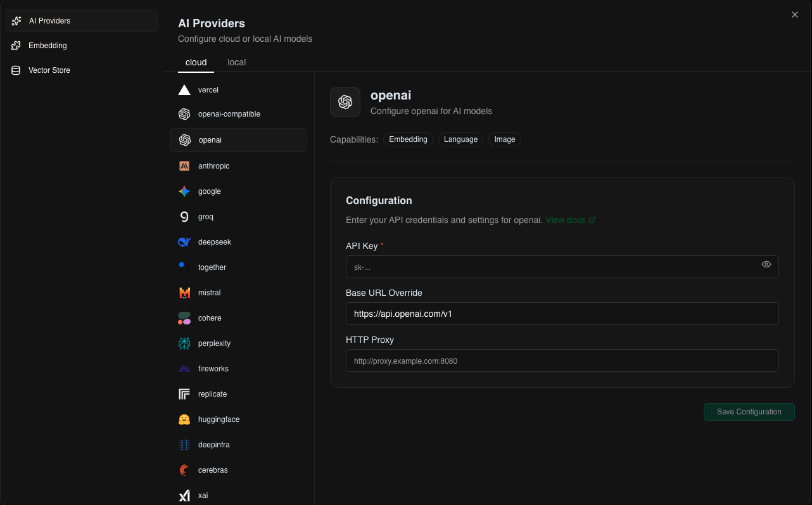Click the Image capability badge
The height and width of the screenshot is (505, 812).
(x=505, y=139)
